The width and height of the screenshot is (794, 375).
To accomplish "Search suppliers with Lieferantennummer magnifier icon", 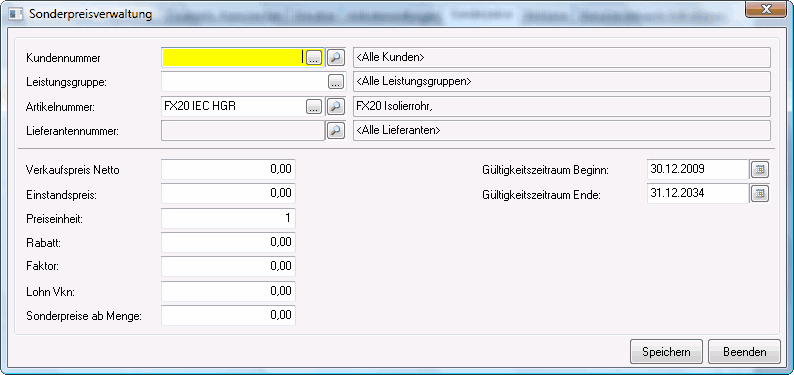I will point(335,131).
